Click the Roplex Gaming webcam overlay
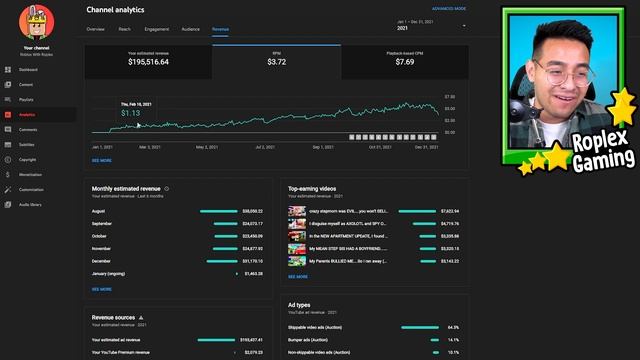Viewport: 640px width, 360px height. point(568,90)
